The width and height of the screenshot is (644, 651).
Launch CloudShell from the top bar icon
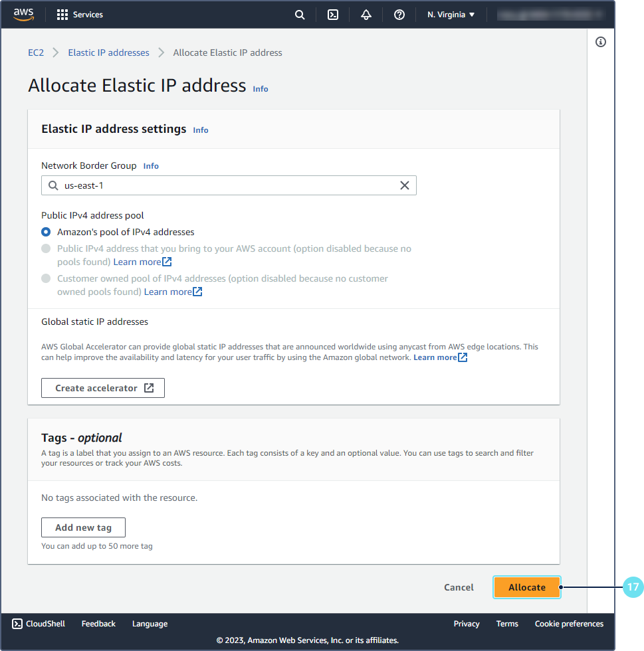click(333, 15)
